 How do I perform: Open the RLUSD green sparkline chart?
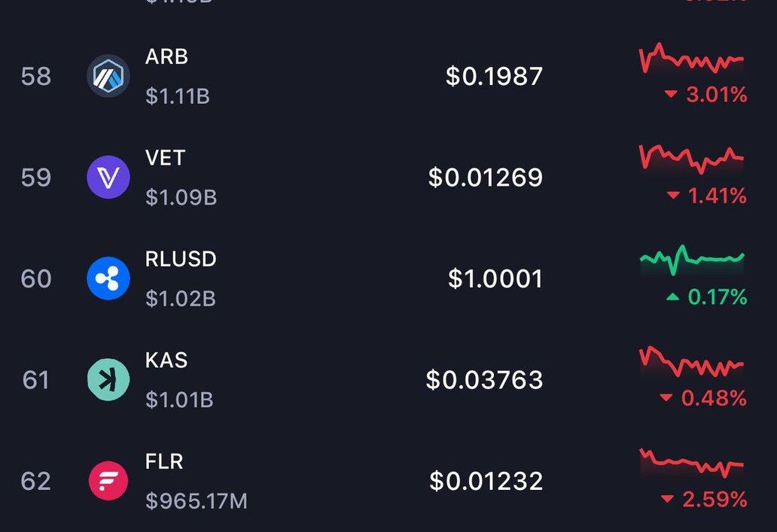(x=691, y=260)
